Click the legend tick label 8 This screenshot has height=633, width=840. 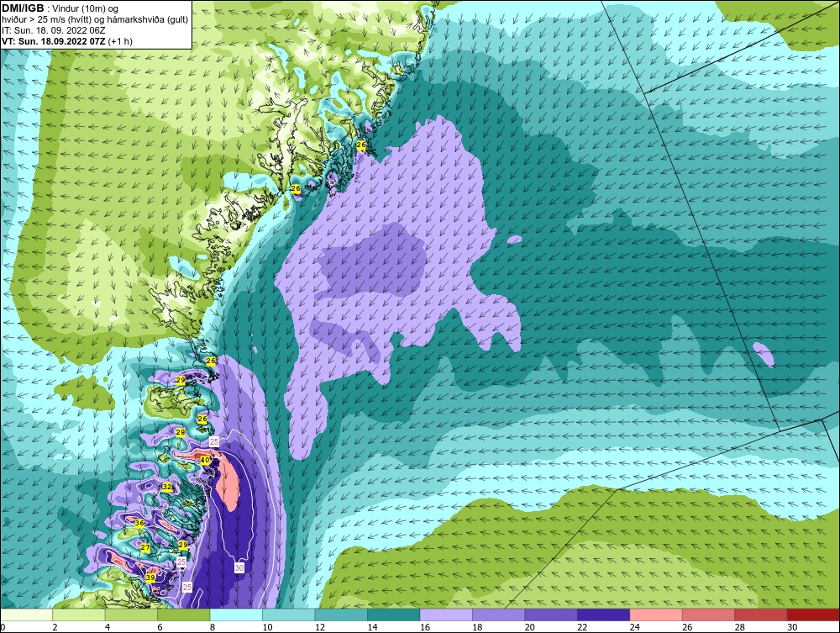click(213, 627)
